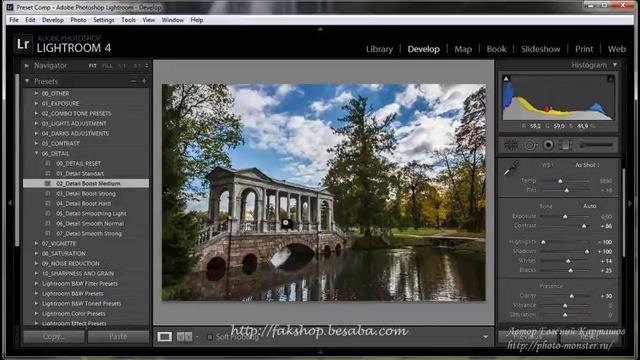Viewport: 640px width, 360px height.
Task: Open toolbar content dropdown arrow
Action: click(x=485, y=337)
